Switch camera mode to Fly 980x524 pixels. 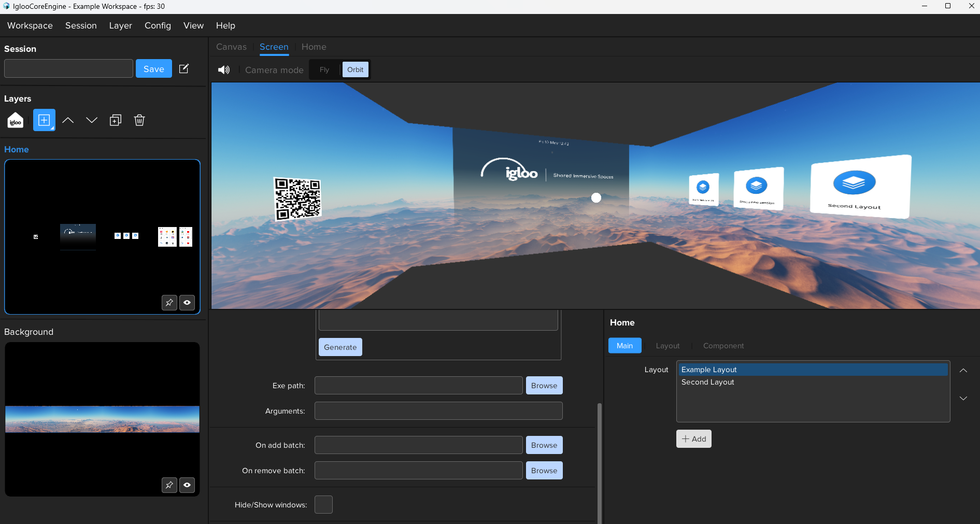[324, 70]
